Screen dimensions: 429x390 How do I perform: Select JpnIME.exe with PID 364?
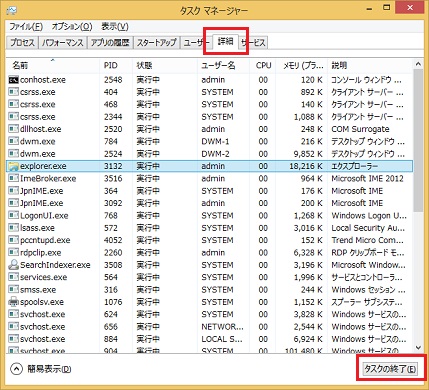(210, 191)
